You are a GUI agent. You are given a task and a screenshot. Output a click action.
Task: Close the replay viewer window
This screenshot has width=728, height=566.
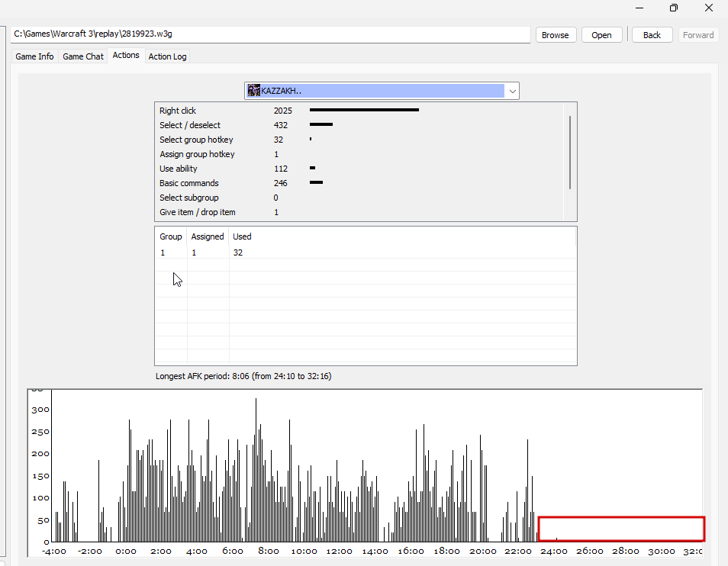pyautogui.click(x=708, y=8)
